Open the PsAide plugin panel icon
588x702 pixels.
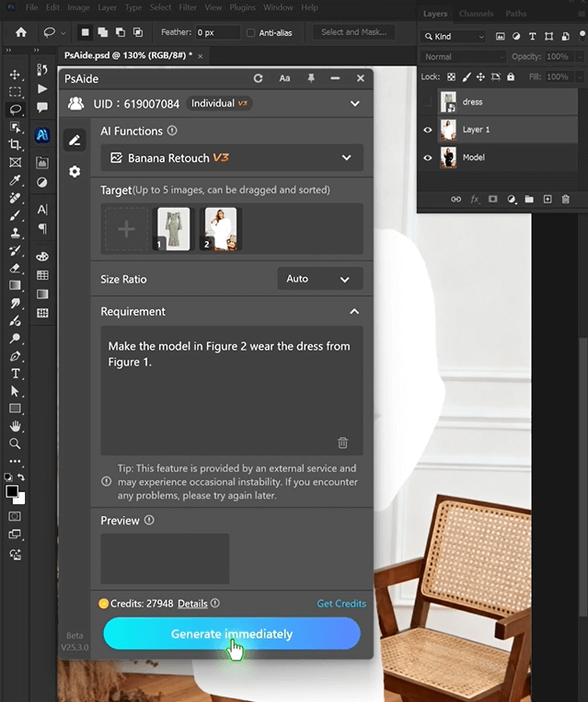(42, 134)
